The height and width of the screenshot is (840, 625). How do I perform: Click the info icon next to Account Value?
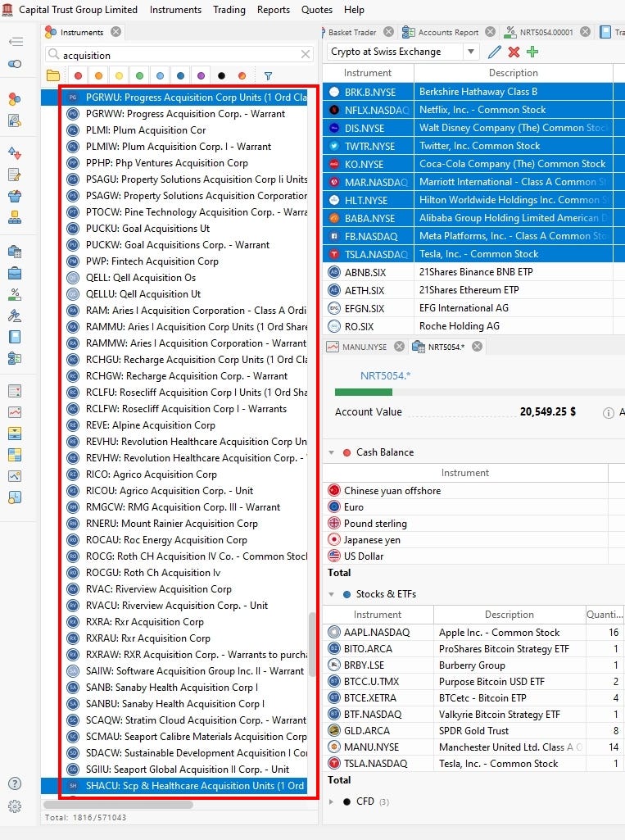tap(608, 412)
